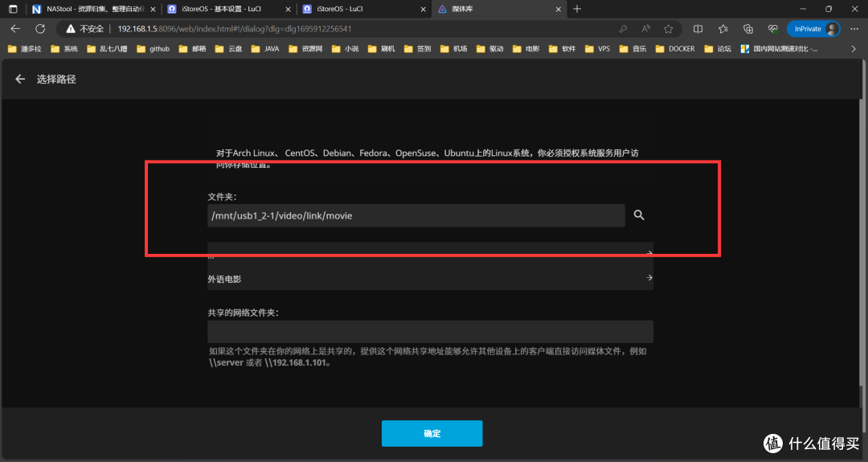Open the 刷机 bookmark folder

[382, 49]
